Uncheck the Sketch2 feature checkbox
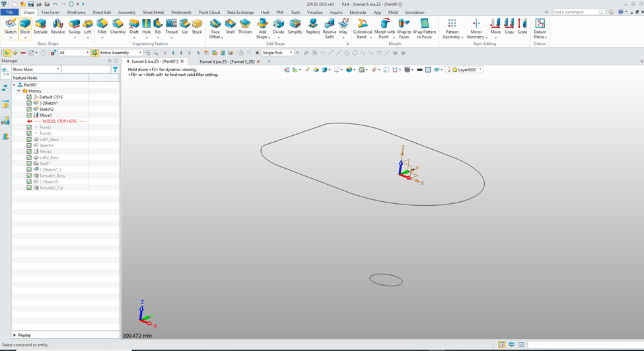The height and width of the screenshot is (351, 644). tap(29, 110)
